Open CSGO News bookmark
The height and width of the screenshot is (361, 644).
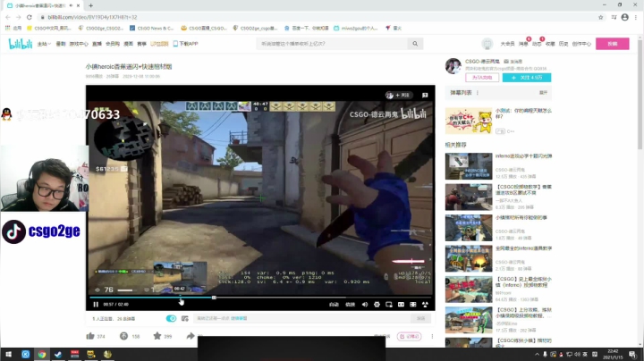point(151,29)
